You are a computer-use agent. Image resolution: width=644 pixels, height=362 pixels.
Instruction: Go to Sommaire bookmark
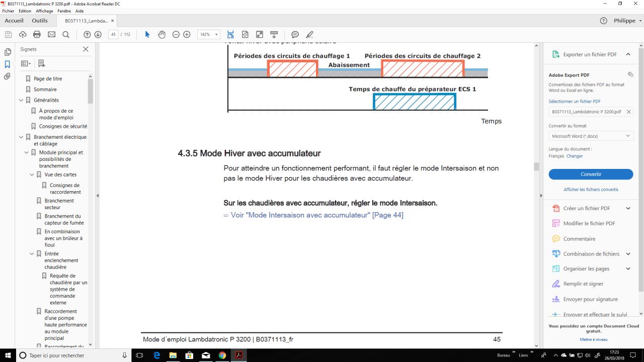[45, 89]
